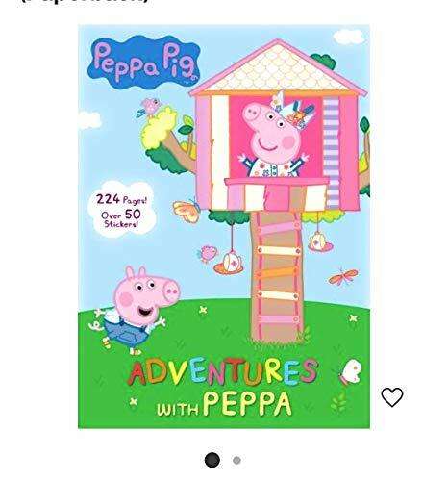Open the Adventures with Peppa cover image
The image size is (448, 481).
point(224,226)
